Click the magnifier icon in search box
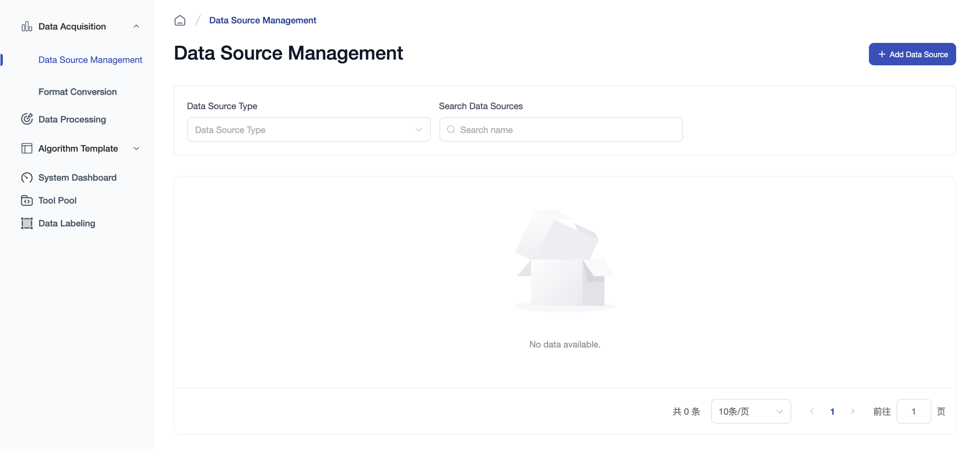Screen dimensions: 980x449 coord(451,130)
